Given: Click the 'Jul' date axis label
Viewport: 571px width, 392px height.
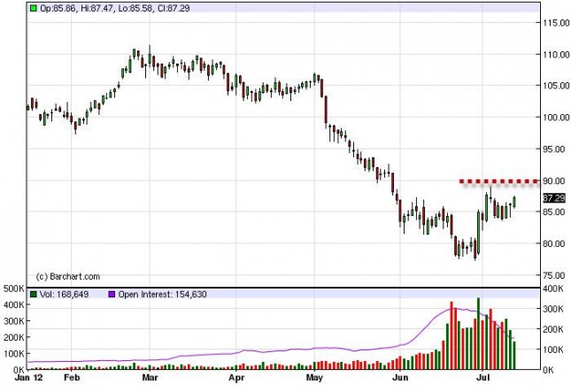Looking at the screenshot, I should point(482,378).
